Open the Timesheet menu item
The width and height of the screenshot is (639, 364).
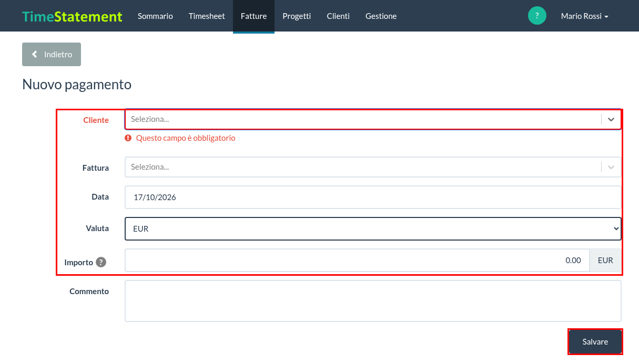coord(207,16)
